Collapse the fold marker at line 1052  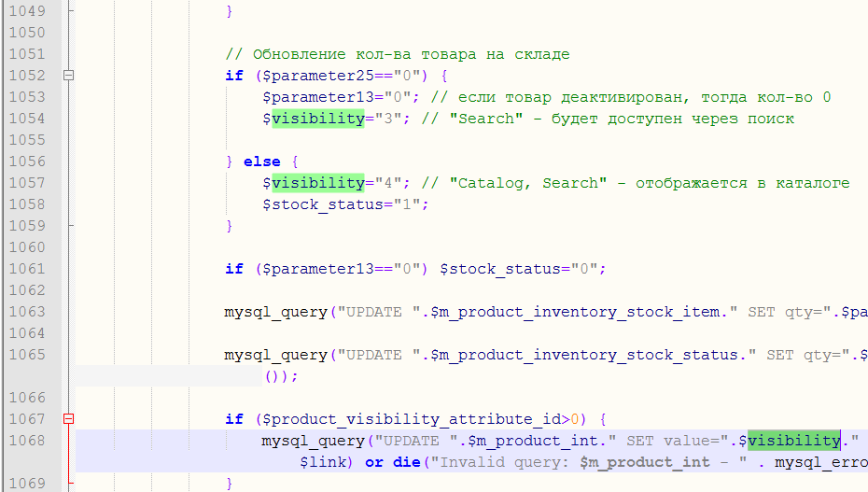pos(69,76)
